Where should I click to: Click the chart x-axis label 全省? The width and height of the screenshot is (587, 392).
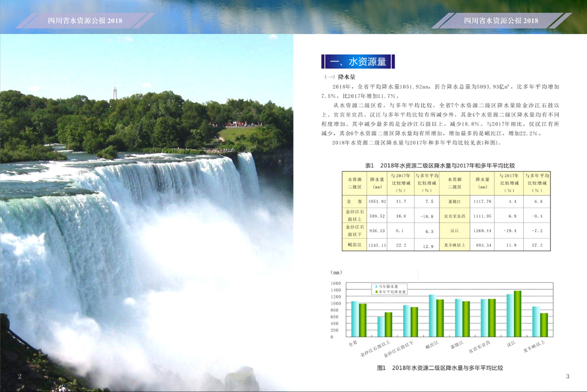[x=353, y=343]
